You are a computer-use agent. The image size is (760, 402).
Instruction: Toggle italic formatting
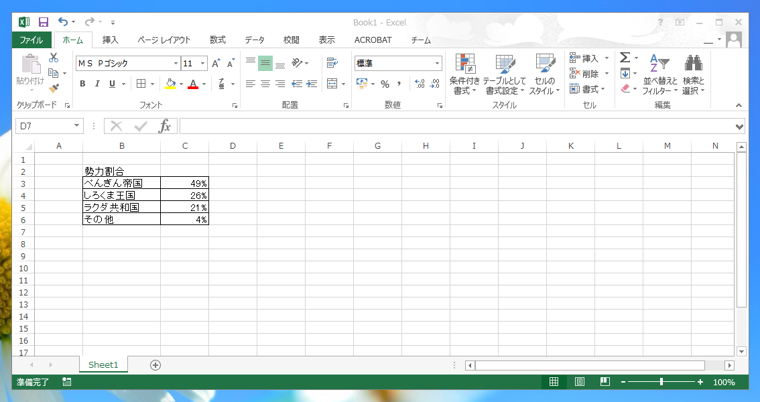click(97, 84)
